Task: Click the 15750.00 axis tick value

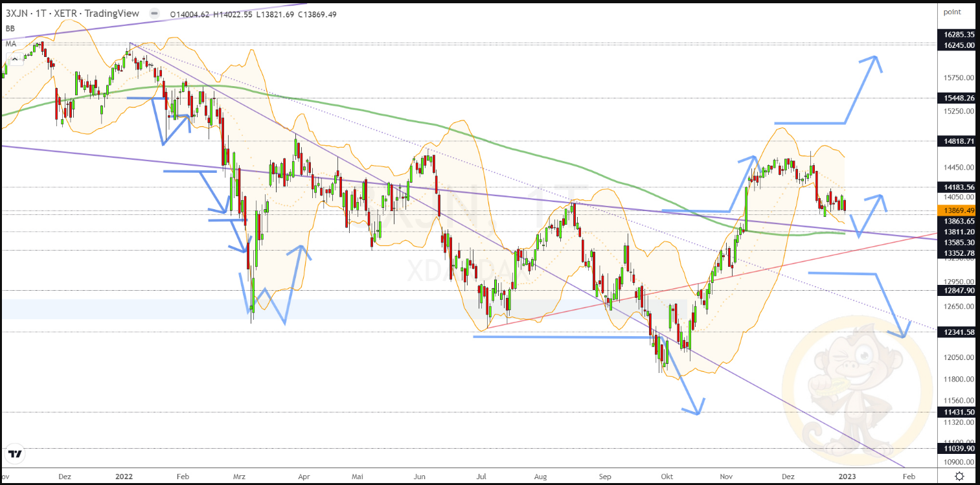Action: [x=959, y=78]
